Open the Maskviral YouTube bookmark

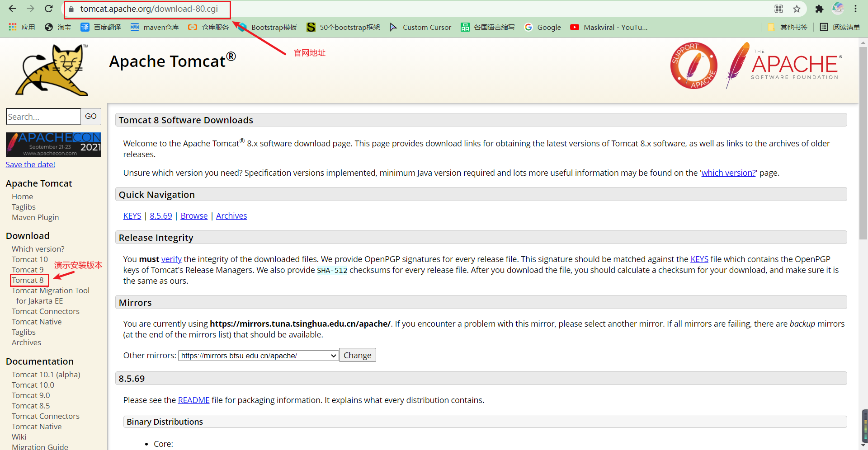[x=609, y=27]
